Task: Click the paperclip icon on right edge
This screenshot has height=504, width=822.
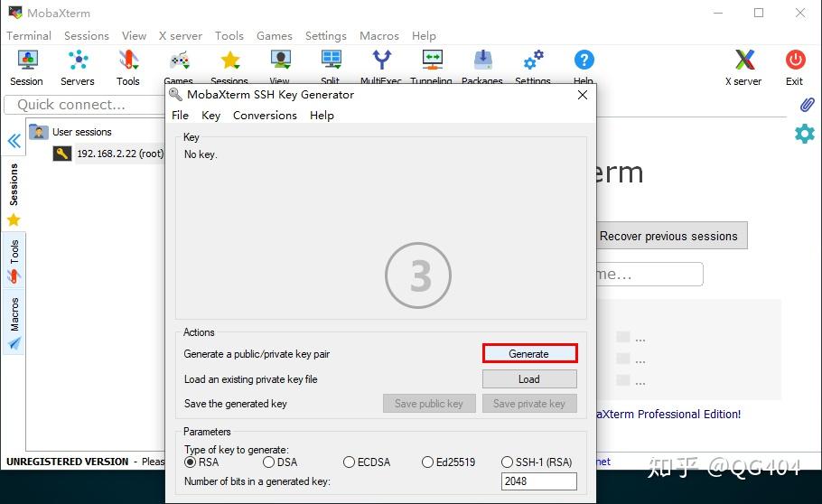Action: coord(807,105)
